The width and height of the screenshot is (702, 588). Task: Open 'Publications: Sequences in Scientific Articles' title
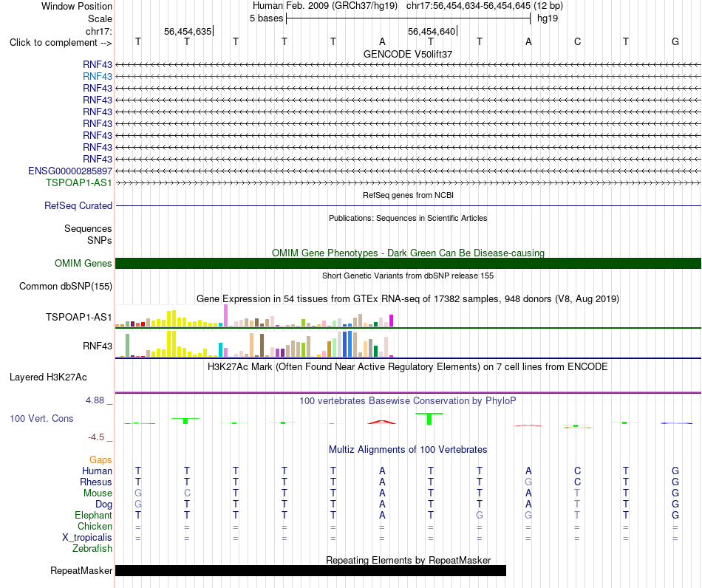(408, 219)
